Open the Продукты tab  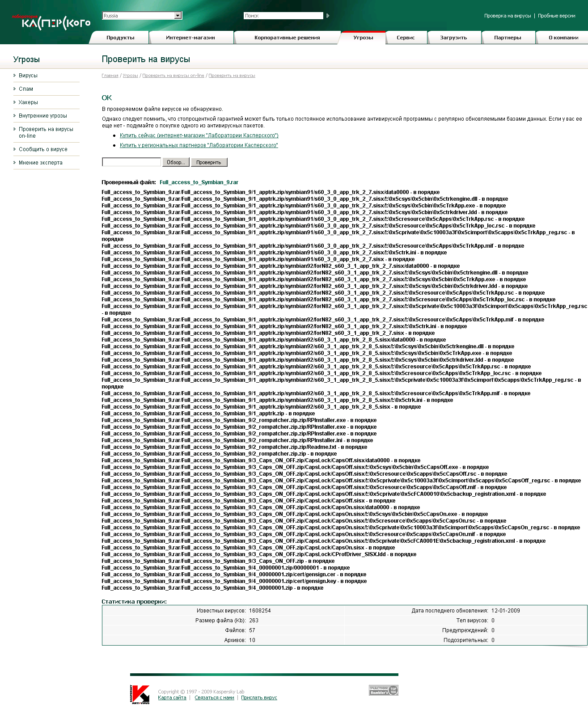pyautogui.click(x=120, y=38)
